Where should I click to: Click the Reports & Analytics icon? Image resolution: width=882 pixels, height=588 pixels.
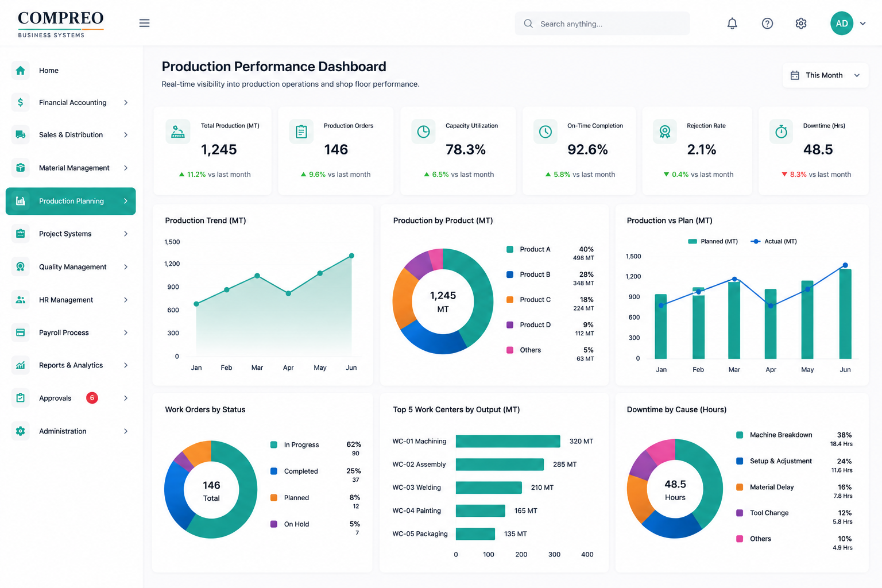[21, 365]
